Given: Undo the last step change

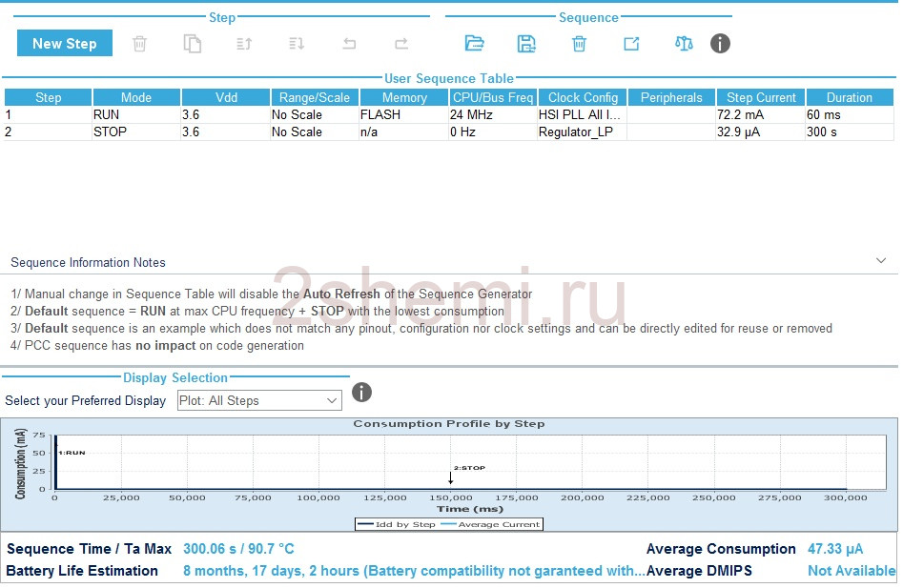Looking at the screenshot, I should 349,44.
